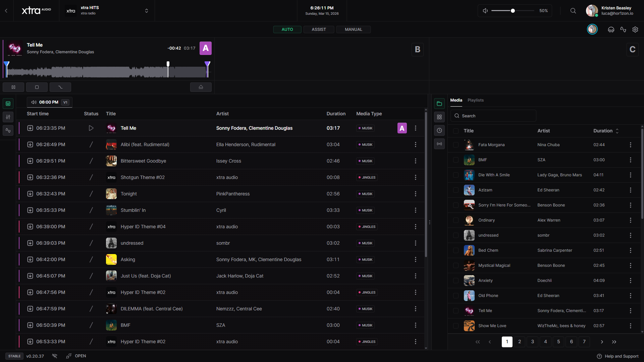Expand the xtra HITS station selector
The width and height of the screenshot is (644, 362).
point(146,11)
